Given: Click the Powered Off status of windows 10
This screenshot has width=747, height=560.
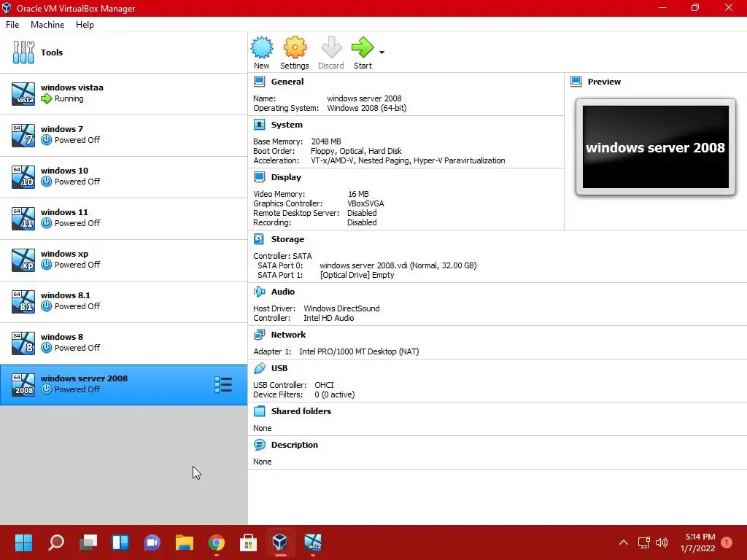Looking at the screenshot, I should (x=77, y=182).
